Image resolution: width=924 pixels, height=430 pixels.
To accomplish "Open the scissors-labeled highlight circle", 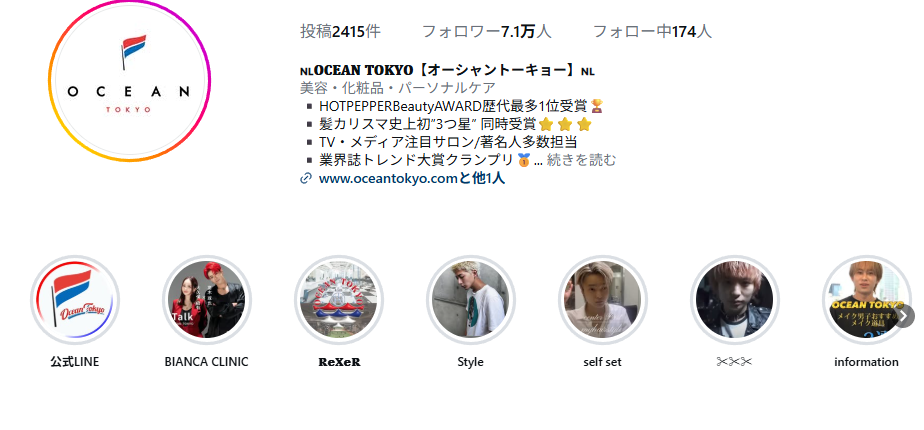I will click(734, 299).
